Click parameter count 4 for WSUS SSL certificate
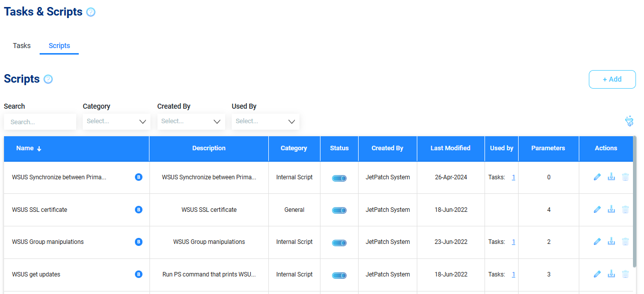Viewport: 644px width, 294px height. (549, 210)
